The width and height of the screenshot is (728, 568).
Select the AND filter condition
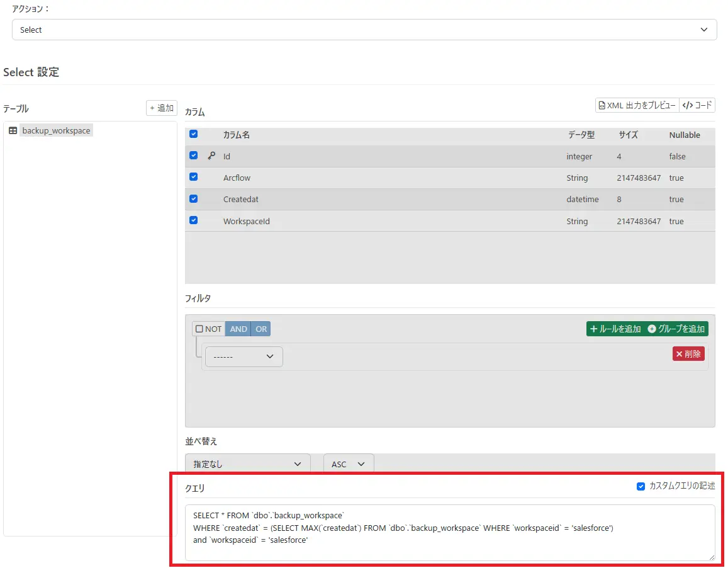coord(238,329)
